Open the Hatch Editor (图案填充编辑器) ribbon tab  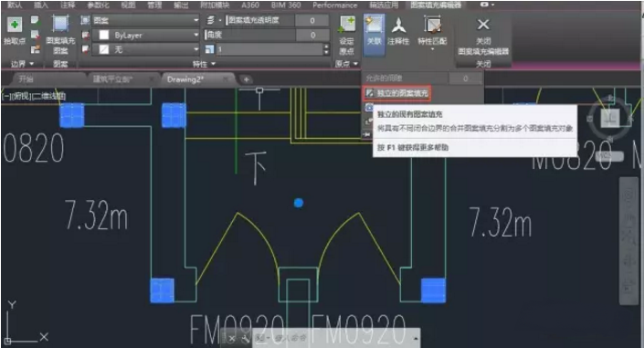436,5
